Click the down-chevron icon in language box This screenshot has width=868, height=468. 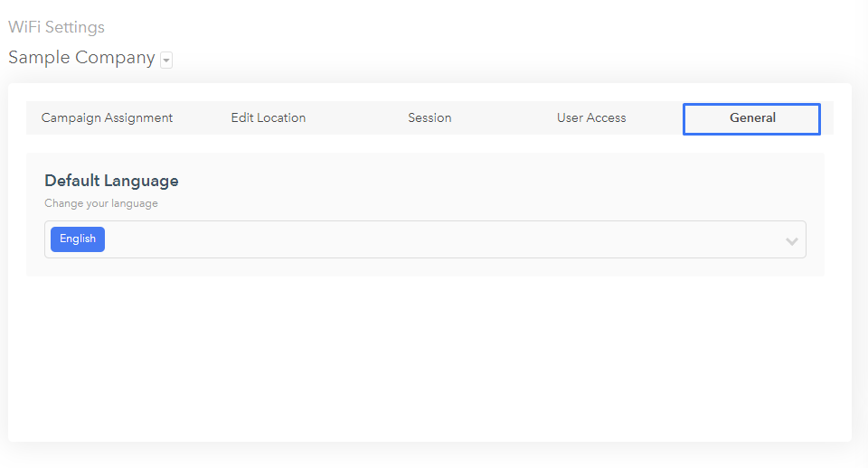(792, 241)
